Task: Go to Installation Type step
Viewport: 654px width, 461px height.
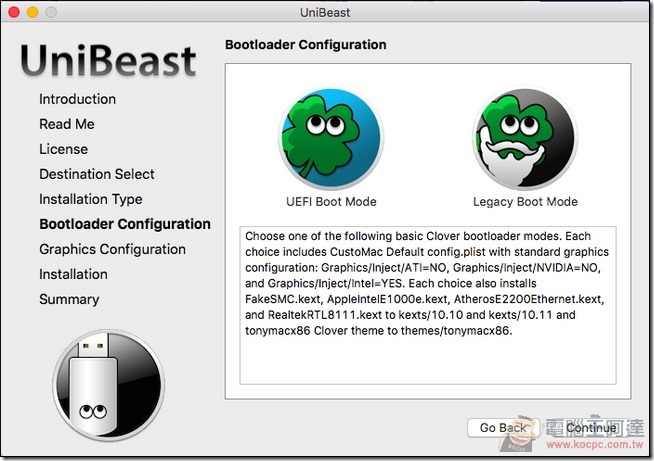Action: [91, 199]
